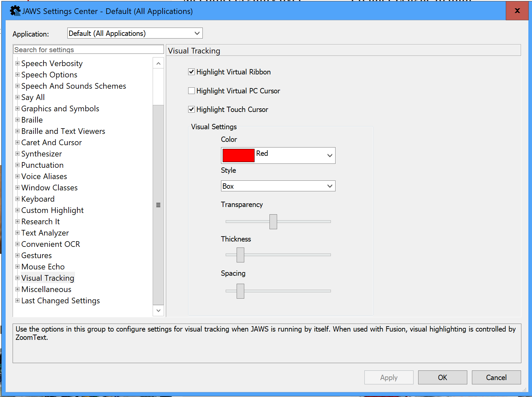Click the tree scrollbar up arrow
532x397 pixels.
[x=158, y=63]
